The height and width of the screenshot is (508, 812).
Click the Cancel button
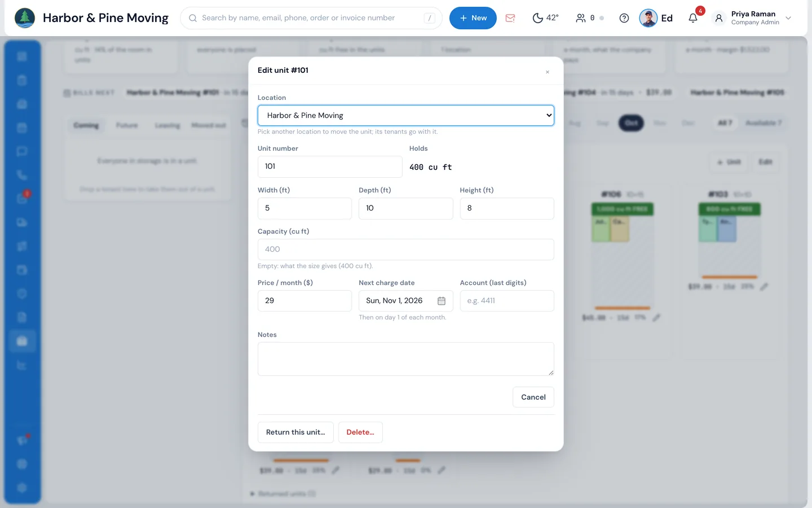pos(533,397)
